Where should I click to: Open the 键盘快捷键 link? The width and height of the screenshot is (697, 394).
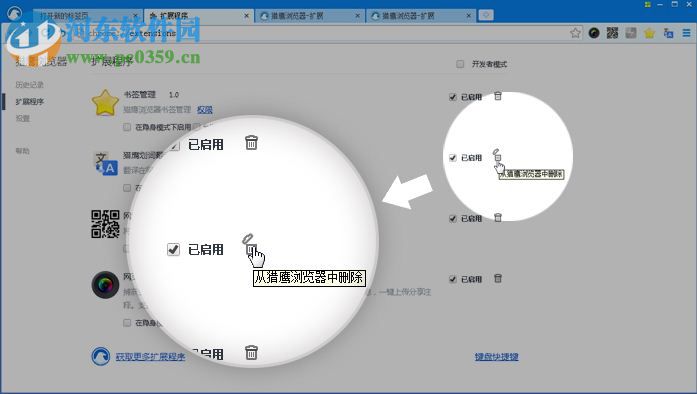point(497,357)
